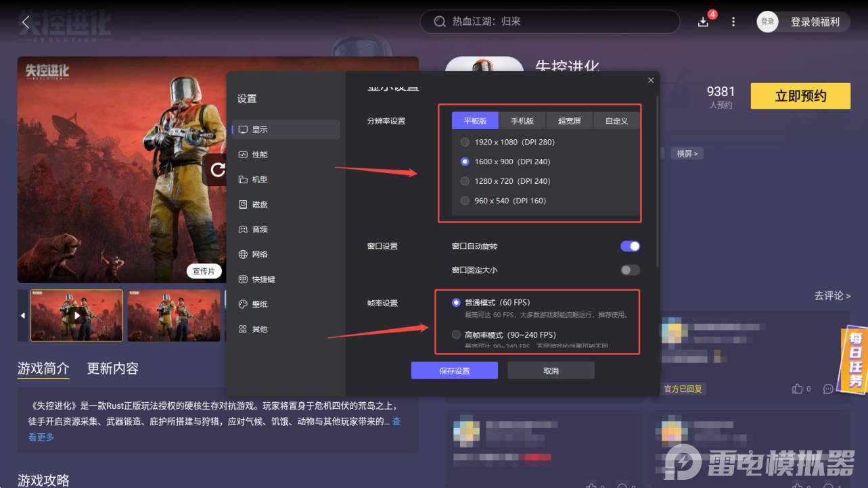Switch to the 手机版 resolution tab
The image size is (868, 488).
click(x=522, y=121)
